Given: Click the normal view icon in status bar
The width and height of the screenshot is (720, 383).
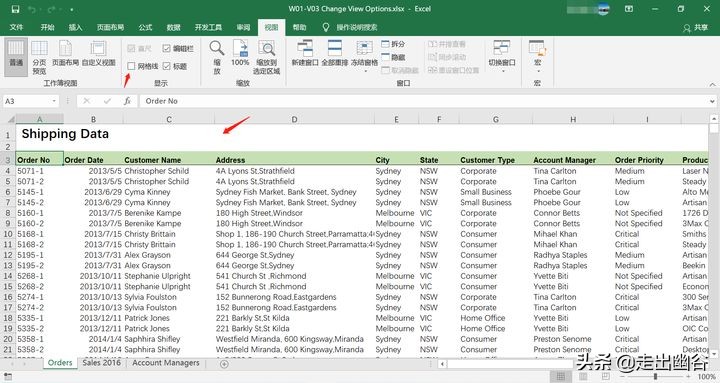Looking at the screenshot, I should 560,377.
